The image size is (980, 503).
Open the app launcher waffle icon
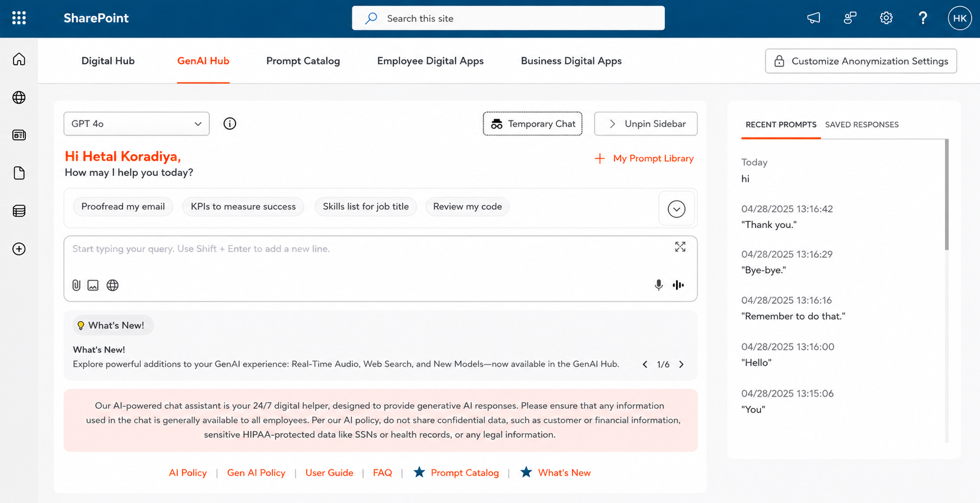[19, 18]
